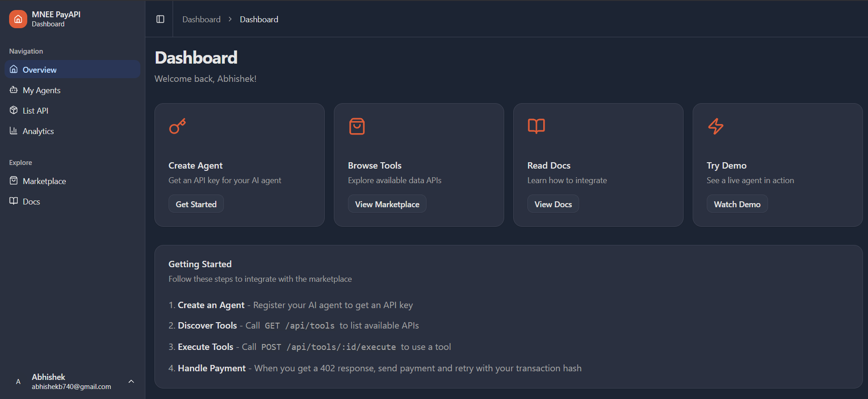This screenshot has height=399, width=868.
Task: Open Marketplace under Explore
Action: [x=73, y=181]
